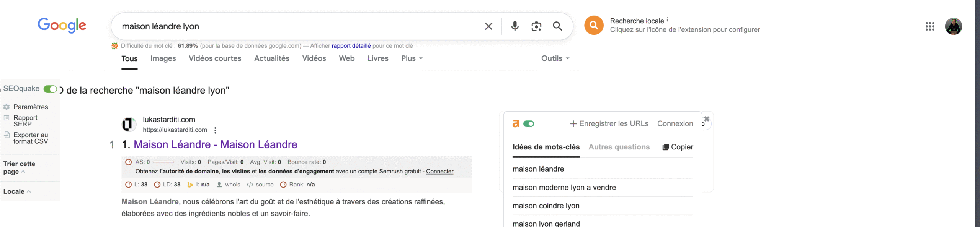Image resolution: width=980 pixels, height=227 pixels.
Task: Clear the search query with the X icon
Action: click(488, 26)
